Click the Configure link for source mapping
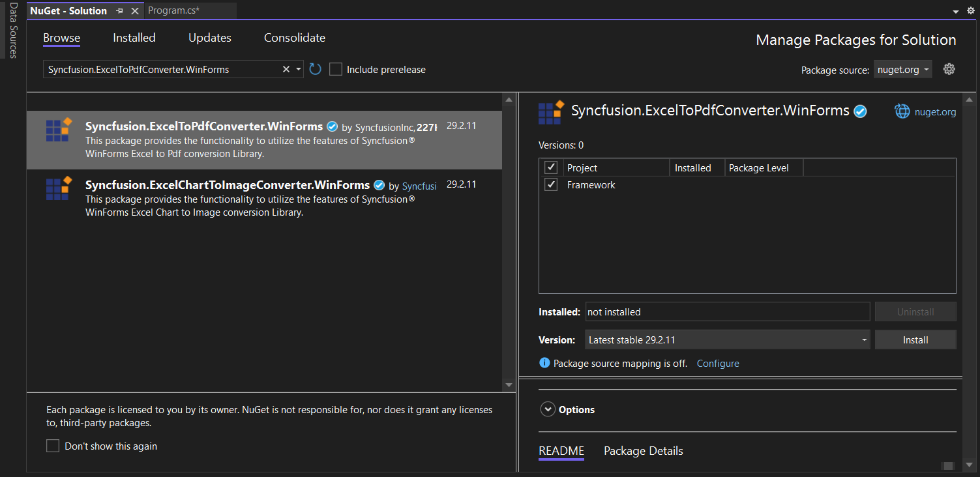980x477 pixels. tap(717, 363)
